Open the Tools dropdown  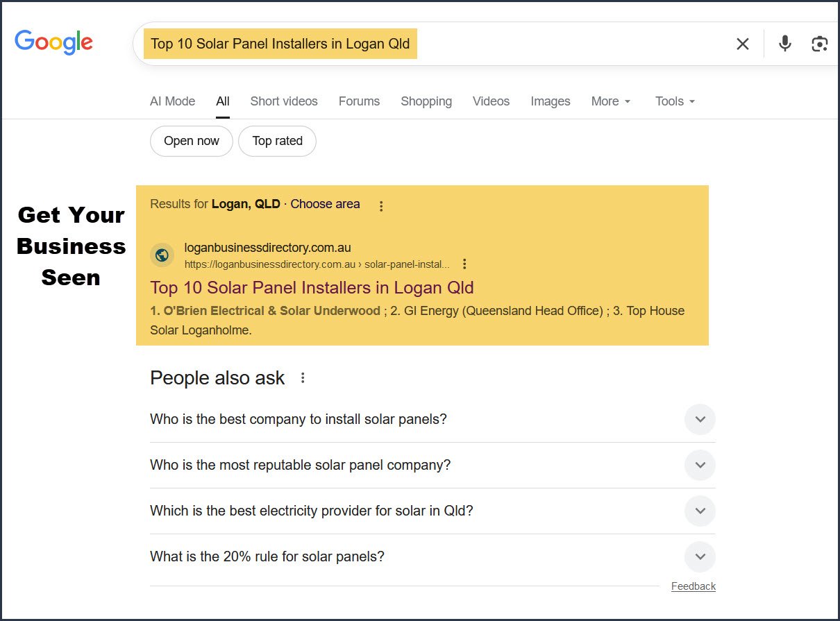pos(675,101)
